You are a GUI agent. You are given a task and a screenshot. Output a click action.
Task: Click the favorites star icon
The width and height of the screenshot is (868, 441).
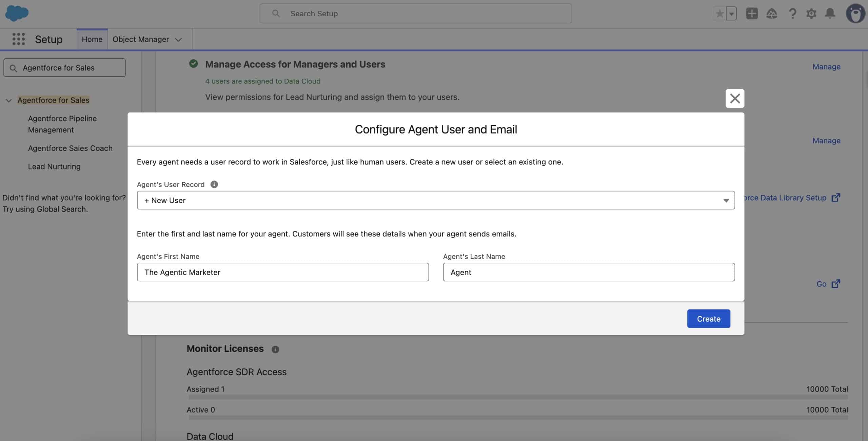tap(719, 14)
